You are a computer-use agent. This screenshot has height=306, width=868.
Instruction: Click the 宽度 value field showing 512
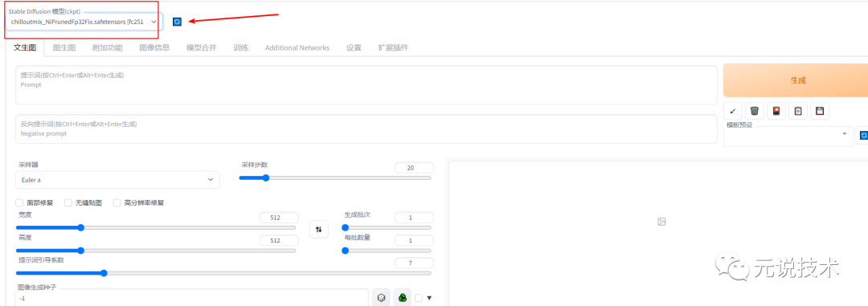[x=279, y=218]
